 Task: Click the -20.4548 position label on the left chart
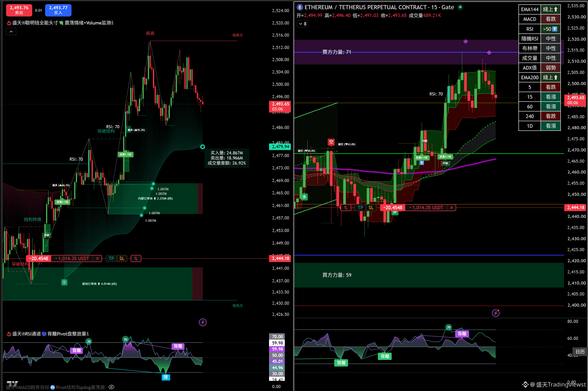(39, 259)
